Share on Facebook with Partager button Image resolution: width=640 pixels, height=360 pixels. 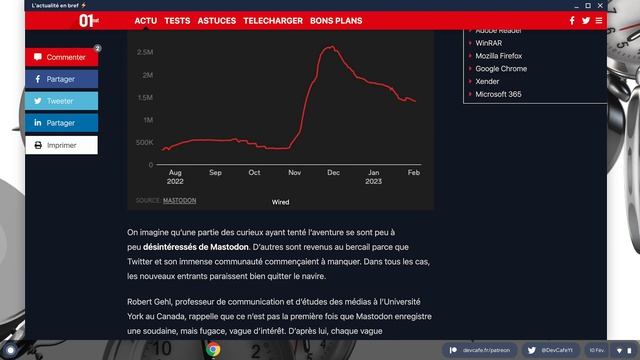click(62, 79)
